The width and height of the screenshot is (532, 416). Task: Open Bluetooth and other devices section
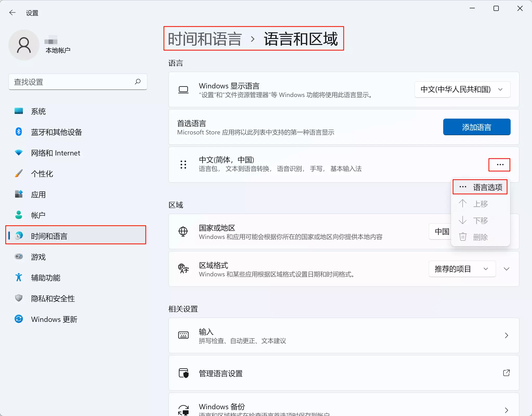pos(56,132)
